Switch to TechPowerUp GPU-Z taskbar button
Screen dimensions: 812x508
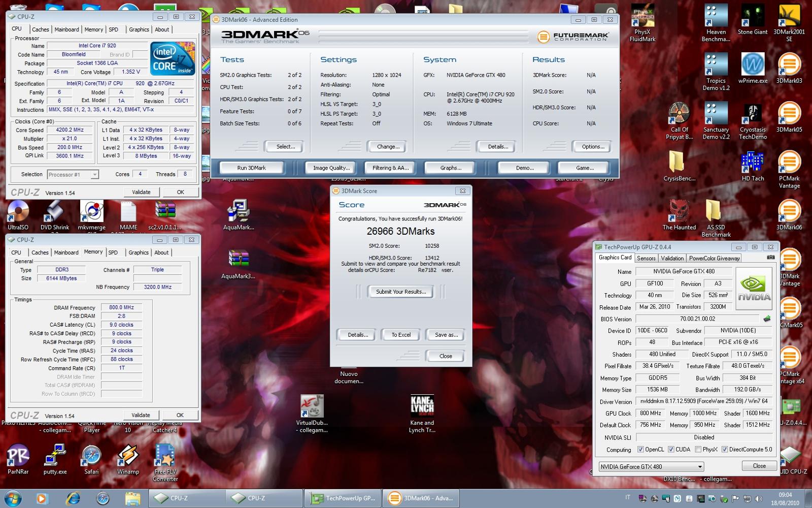click(x=343, y=498)
